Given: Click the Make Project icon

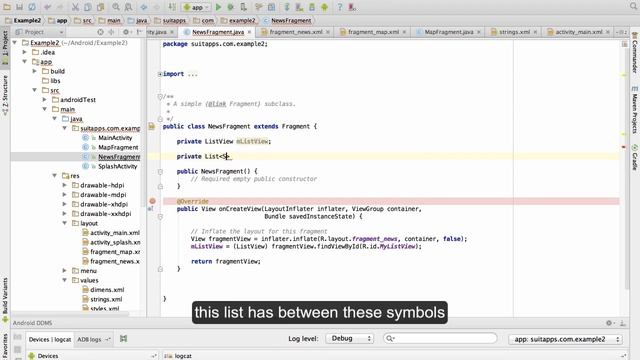Looking at the screenshot, I should pyautogui.click(x=172, y=7).
